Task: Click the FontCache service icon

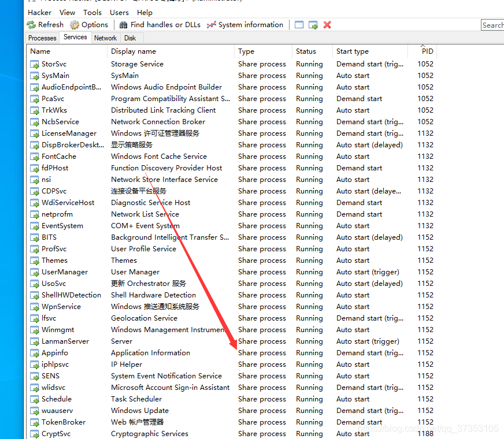Action: [x=35, y=157]
